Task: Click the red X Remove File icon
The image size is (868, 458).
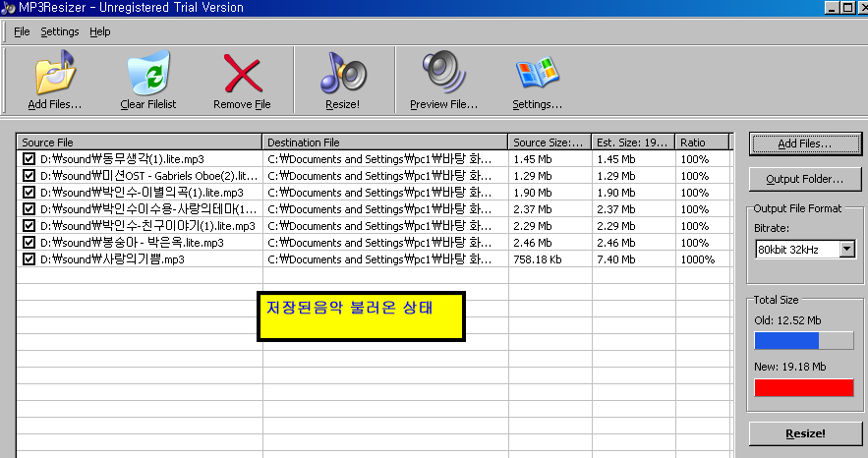Action: [x=242, y=74]
